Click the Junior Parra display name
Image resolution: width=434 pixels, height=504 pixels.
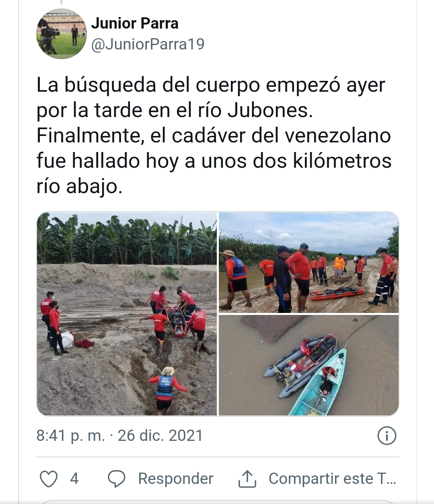coord(135,23)
